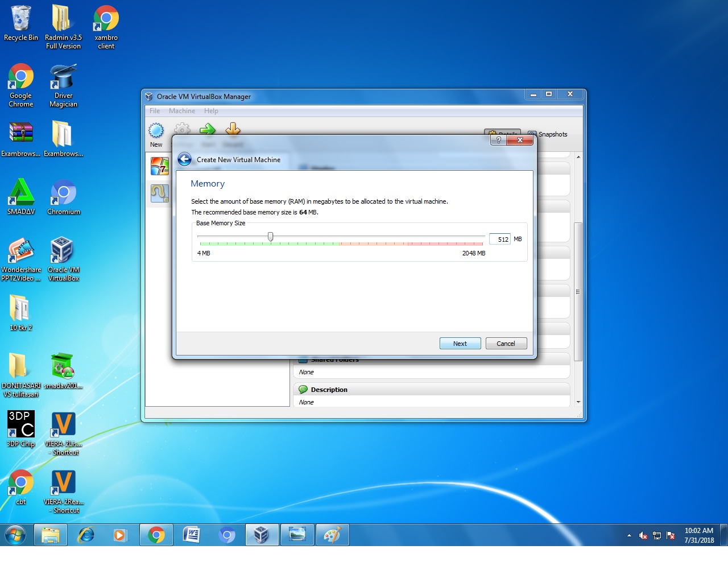Select the SMADAV desktop icon
This screenshot has height=570, width=728.
pos(21,197)
